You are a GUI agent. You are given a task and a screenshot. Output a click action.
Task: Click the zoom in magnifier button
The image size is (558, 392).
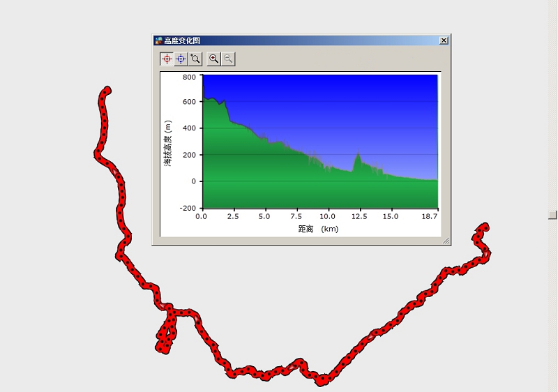pyautogui.click(x=214, y=59)
